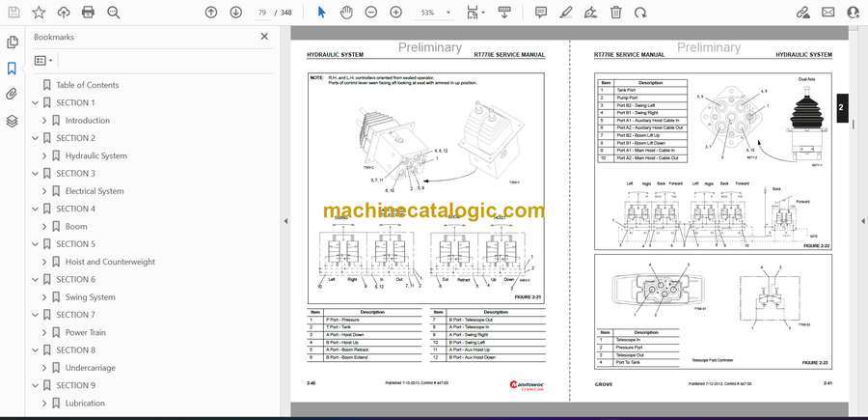
Task: Jump to the Swing System bookmark
Action: pyautogui.click(x=91, y=297)
